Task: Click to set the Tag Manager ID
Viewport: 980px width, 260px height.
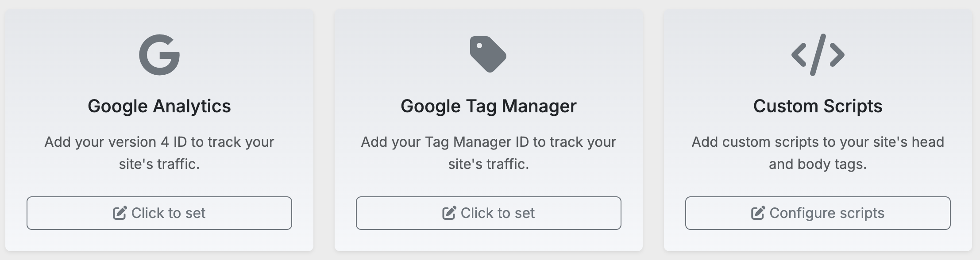Action: [x=488, y=213]
